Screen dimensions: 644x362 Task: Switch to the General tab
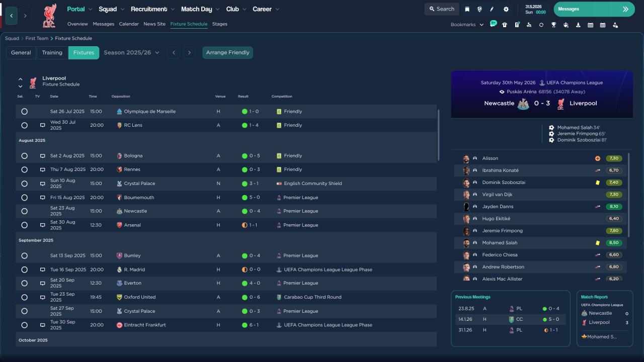[x=21, y=53]
